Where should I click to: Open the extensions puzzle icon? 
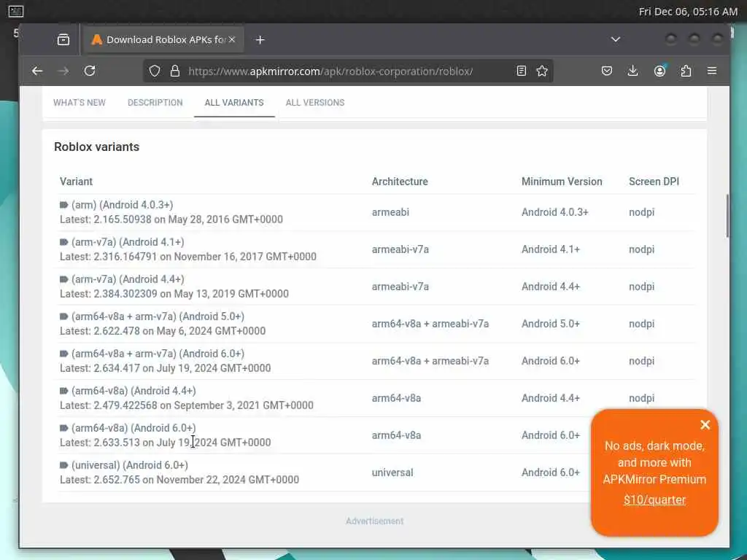[x=686, y=71]
